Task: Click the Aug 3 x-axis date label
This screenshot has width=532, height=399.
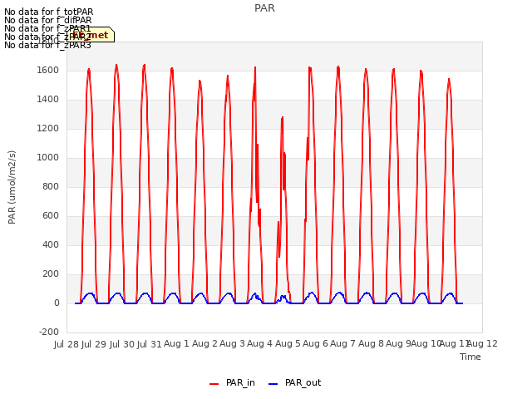Action: [x=232, y=343]
